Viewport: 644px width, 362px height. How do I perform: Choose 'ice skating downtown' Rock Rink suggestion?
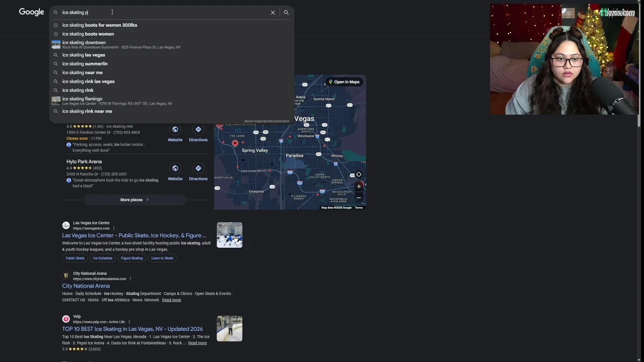point(172,45)
